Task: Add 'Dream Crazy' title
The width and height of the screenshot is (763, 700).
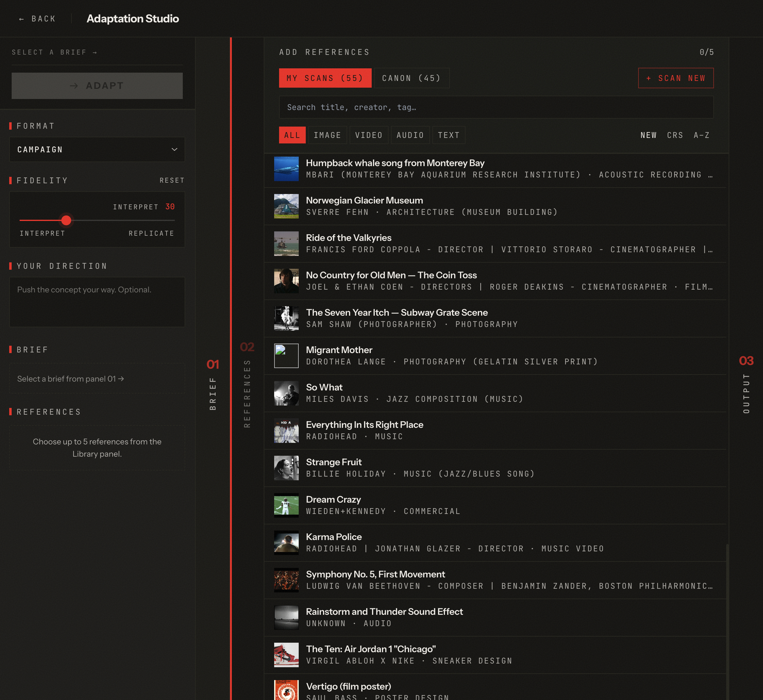Action: [x=333, y=500]
